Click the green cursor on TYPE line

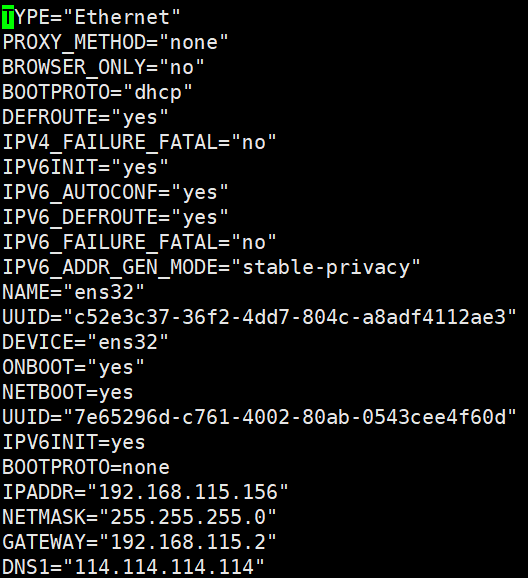pyautogui.click(x=8, y=18)
